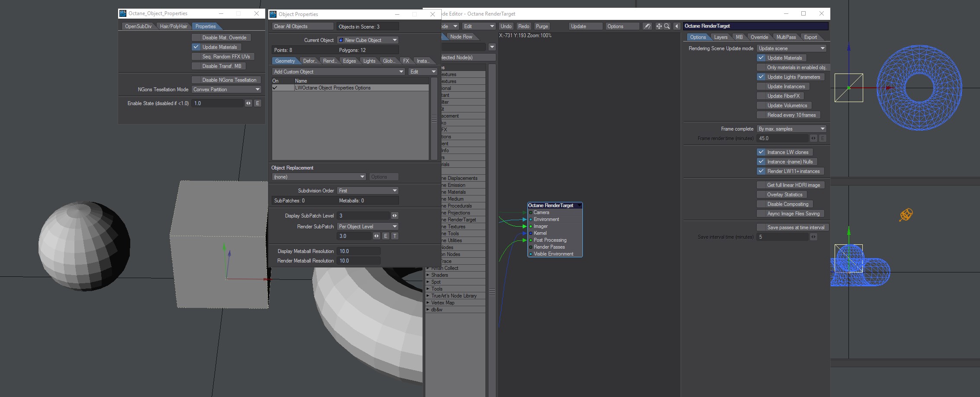Click the arrows slider beside Display SubPatch Level
This screenshot has width=980, height=397.
point(395,216)
